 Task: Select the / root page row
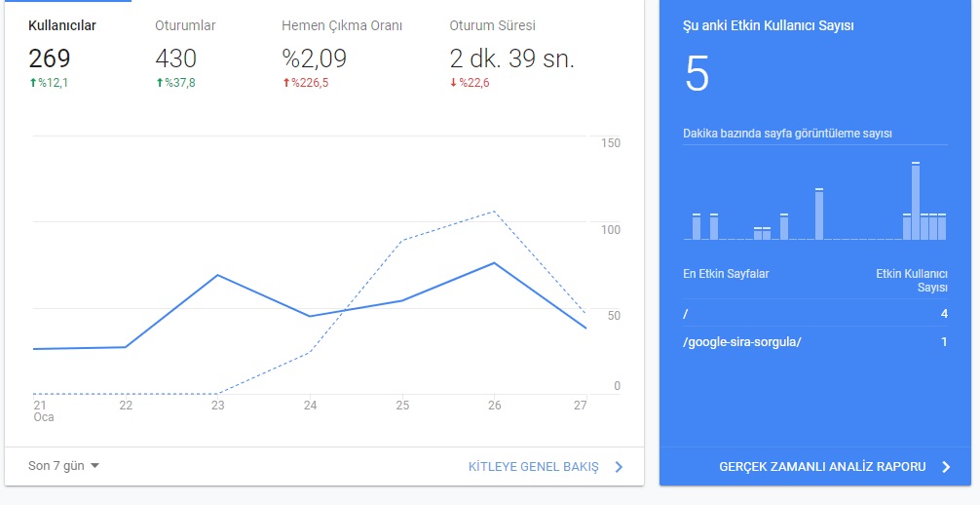point(815,314)
